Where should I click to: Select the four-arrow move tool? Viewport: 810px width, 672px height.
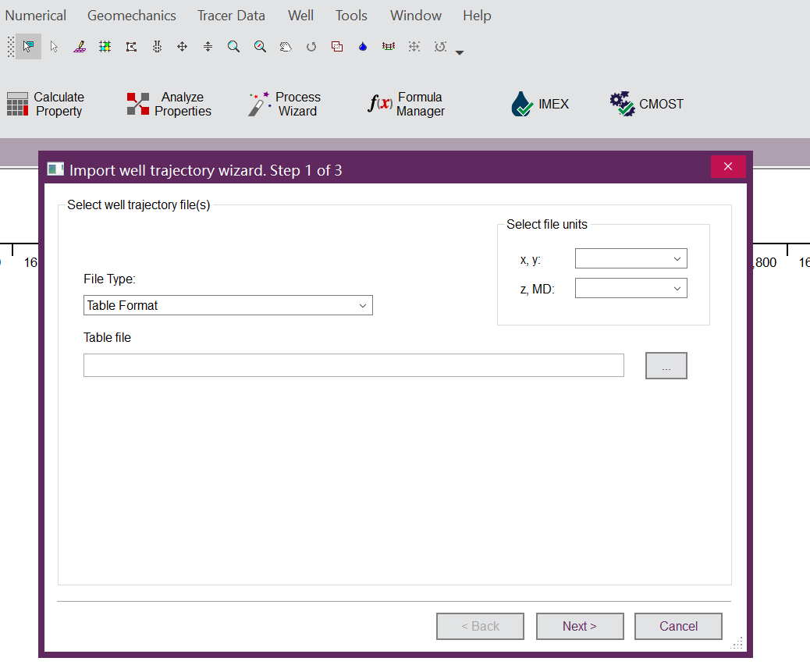point(182,47)
